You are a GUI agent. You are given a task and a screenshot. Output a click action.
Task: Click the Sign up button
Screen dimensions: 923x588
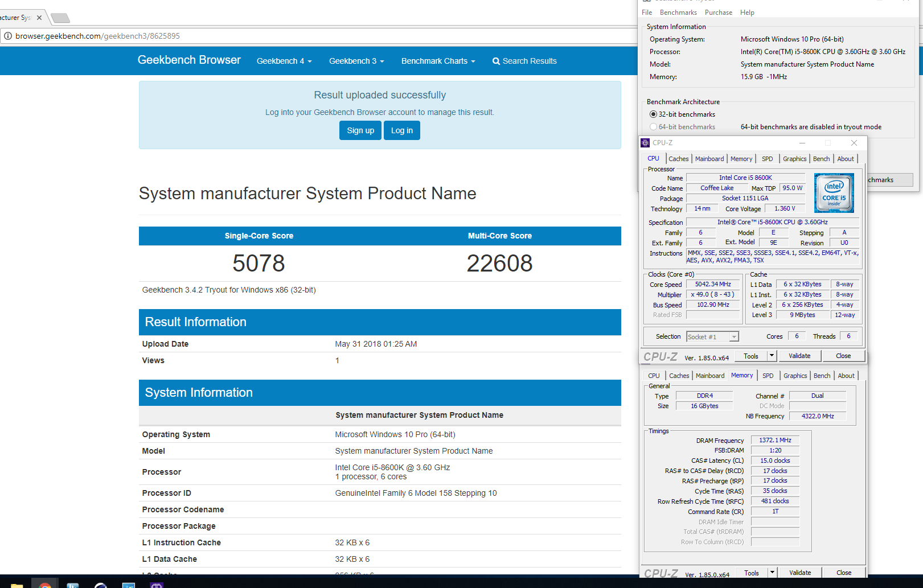pos(360,130)
